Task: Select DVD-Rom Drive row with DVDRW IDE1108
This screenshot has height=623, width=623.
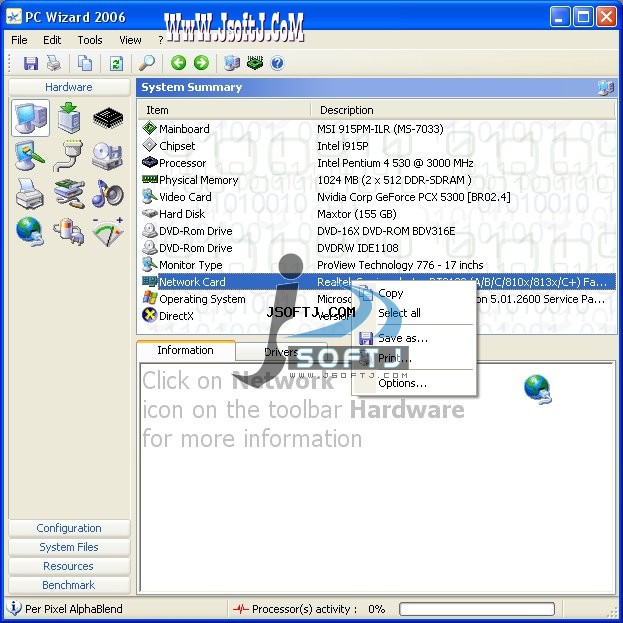Action: click(377, 248)
